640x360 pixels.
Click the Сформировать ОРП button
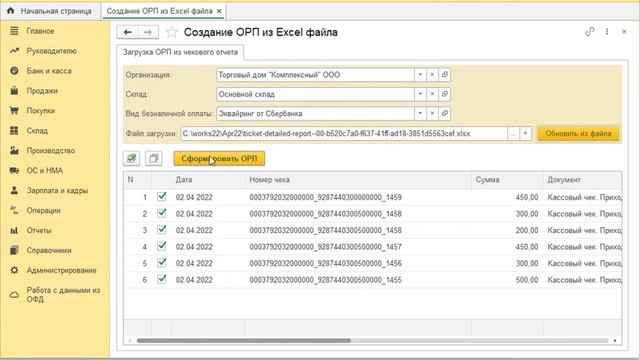coord(219,158)
